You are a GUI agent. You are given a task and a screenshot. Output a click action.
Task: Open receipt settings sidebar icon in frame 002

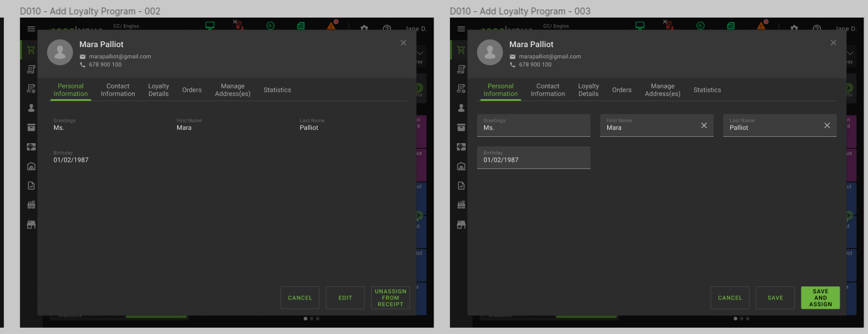[x=31, y=89]
